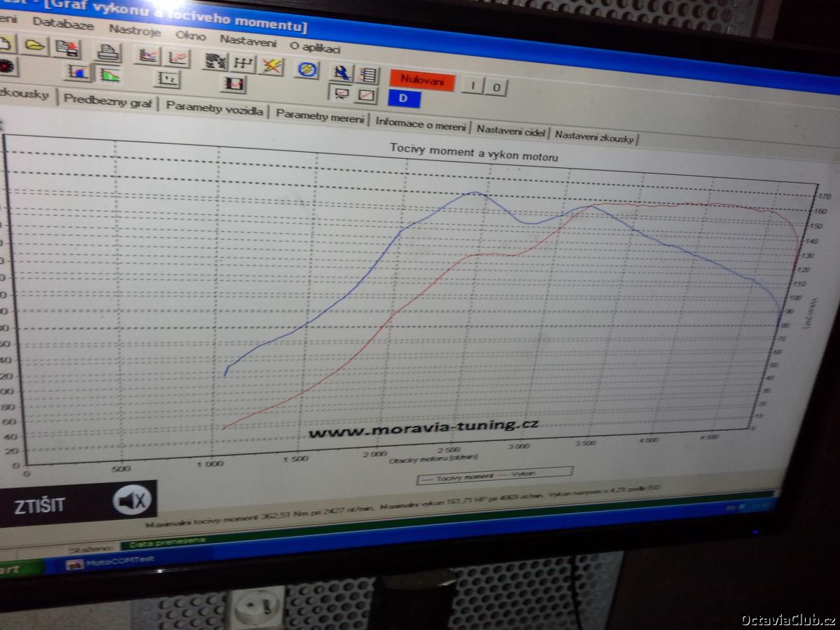Click the muted speaker icon
This screenshot has width=840, height=630.
pos(132,500)
